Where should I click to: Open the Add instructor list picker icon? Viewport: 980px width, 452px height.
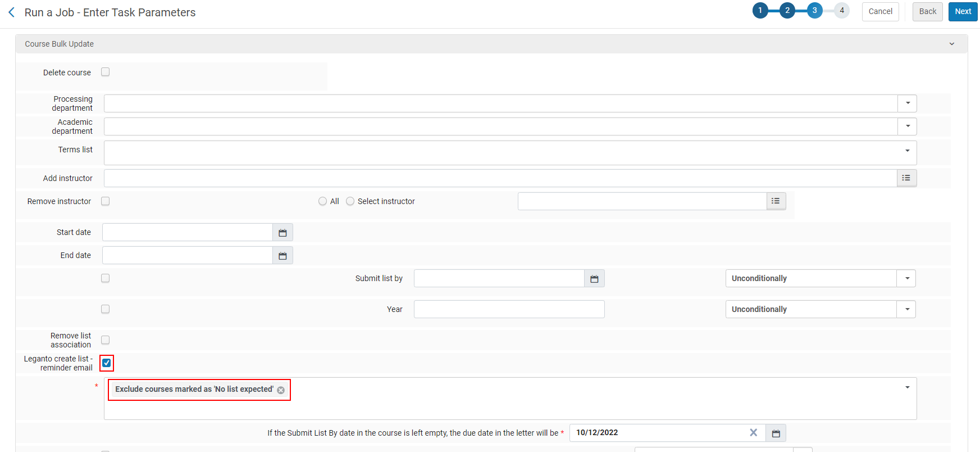(x=906, y=178)
